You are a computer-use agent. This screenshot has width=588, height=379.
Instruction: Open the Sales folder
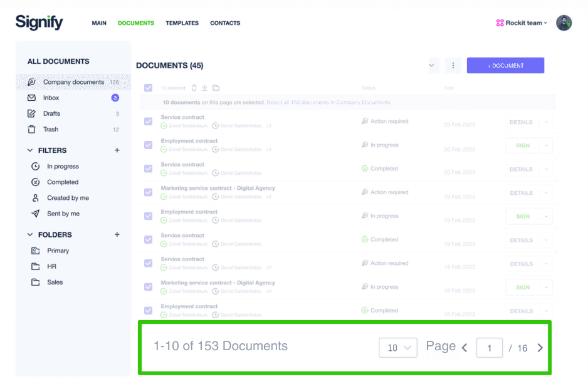point(55,283)
